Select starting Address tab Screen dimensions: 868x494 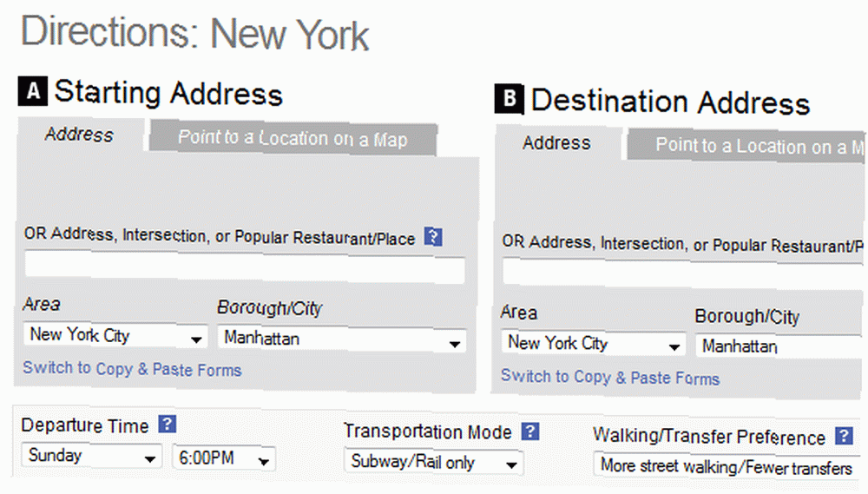point(80,135)
